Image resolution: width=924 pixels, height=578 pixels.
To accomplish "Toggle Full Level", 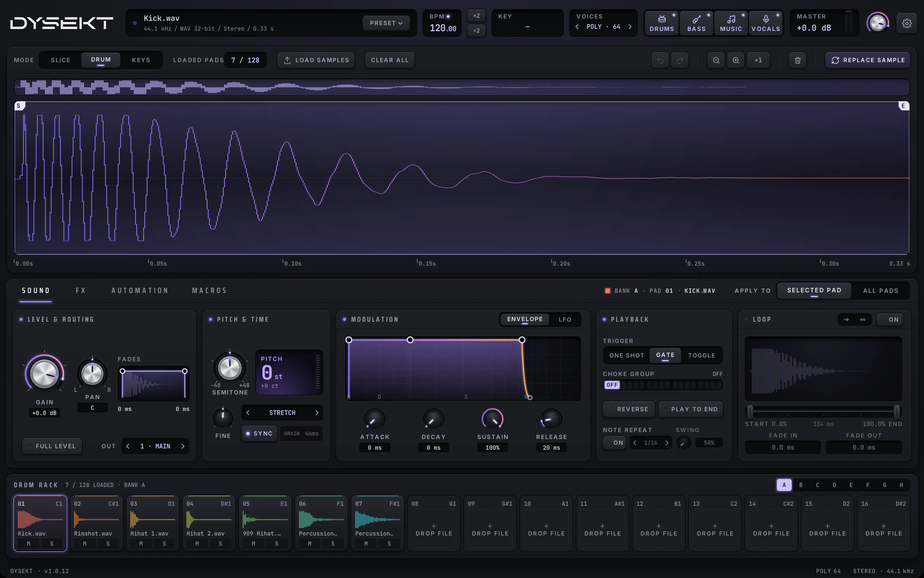I will point(52,446).
